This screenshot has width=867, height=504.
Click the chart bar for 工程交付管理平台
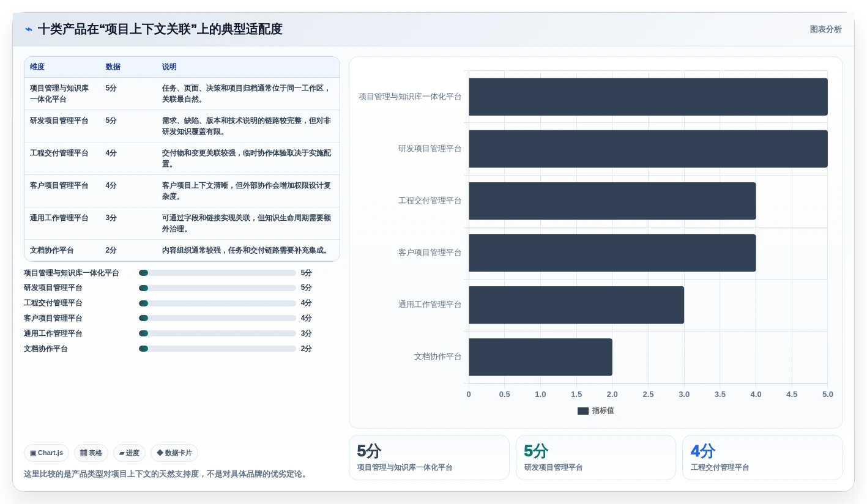(612, 201)
